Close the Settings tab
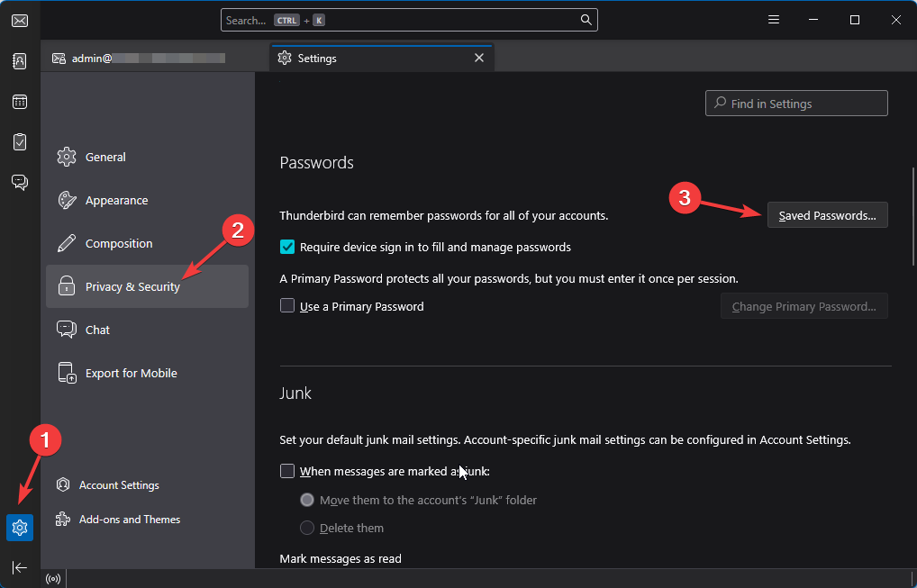Screen dimensions: 917x588 [479, 58]
